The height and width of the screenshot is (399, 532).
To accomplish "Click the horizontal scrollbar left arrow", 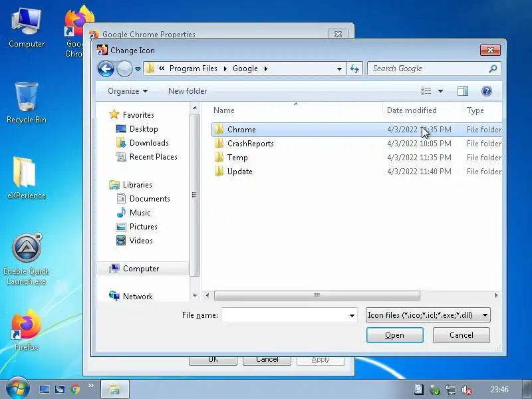I will pyautogui.click(x=207, y=295).
